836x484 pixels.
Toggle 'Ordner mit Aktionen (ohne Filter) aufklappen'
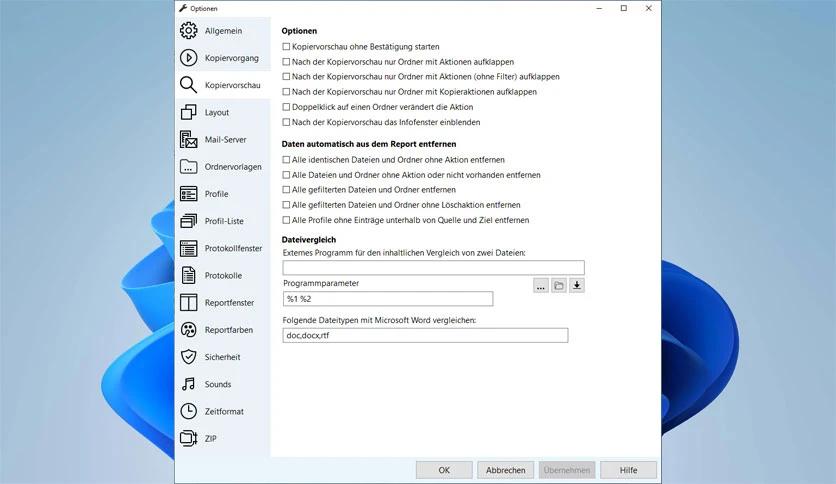286,77
